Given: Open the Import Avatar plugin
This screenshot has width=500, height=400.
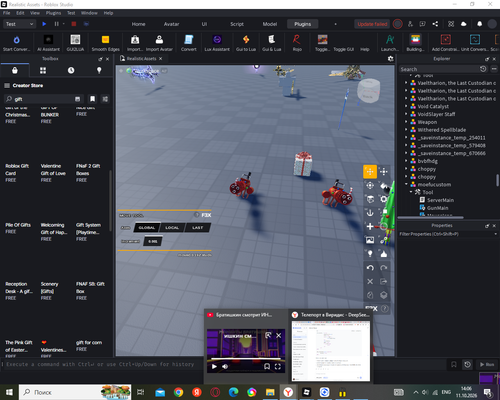Looking at the screenshot, I should coord(159,40).
